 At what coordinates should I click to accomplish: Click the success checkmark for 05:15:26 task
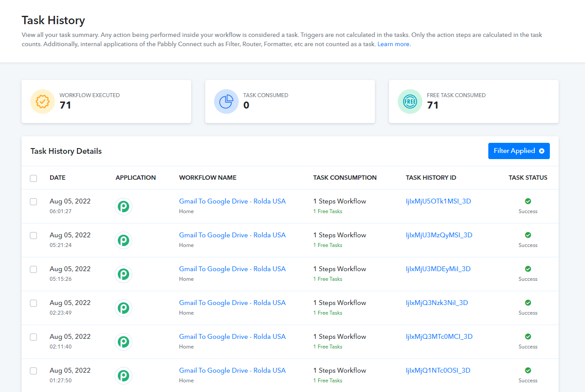coord(528,269)
